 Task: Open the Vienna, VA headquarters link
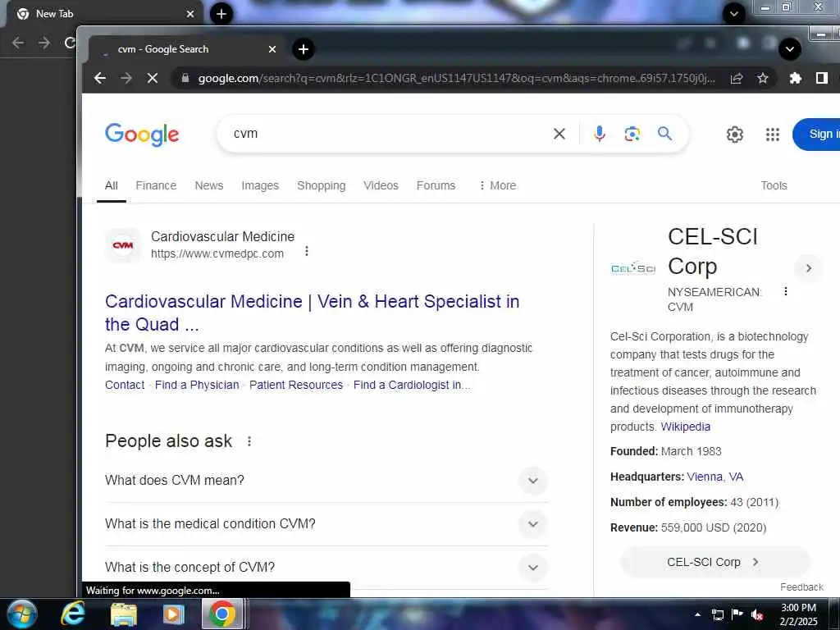pyautogui.click(x=714, y=477)
